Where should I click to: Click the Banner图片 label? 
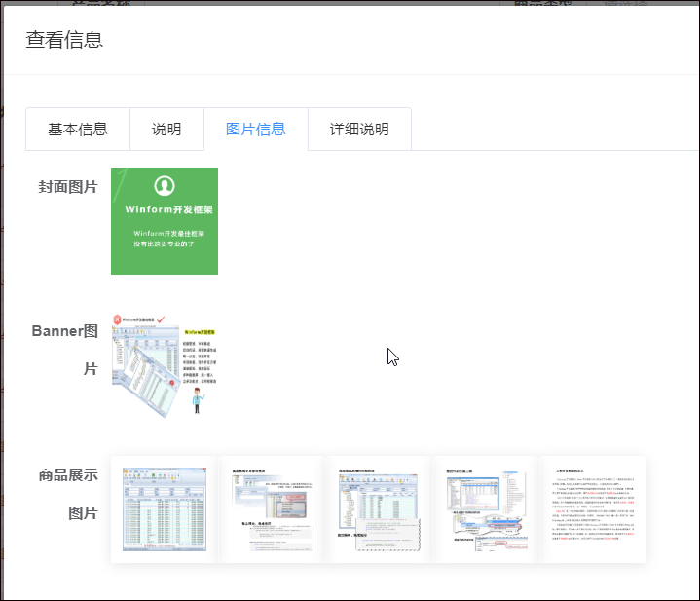pyautogui.click(x=64, y=350)
